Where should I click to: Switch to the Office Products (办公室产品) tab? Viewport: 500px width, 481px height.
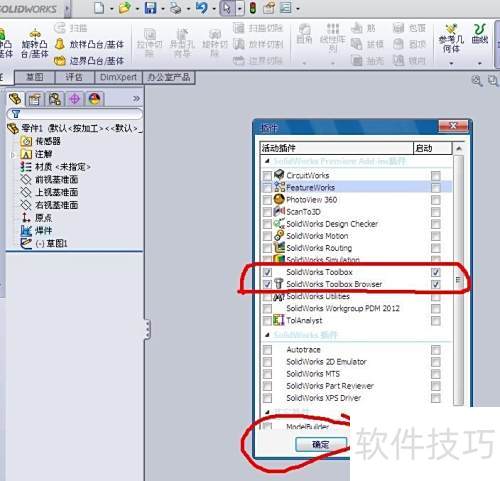point(169,77)
